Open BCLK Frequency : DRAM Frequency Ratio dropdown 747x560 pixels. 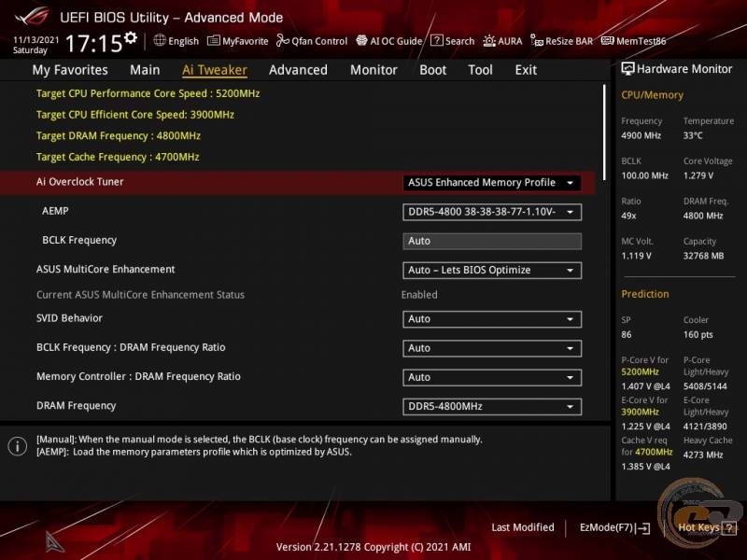tap(492, 348)
